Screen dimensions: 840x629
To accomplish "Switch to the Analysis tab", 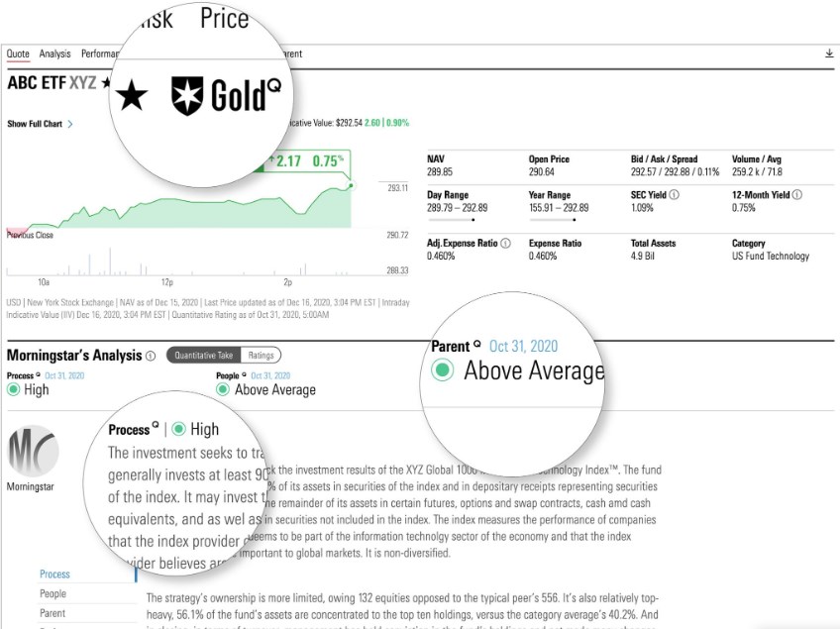I will [54, 53].
